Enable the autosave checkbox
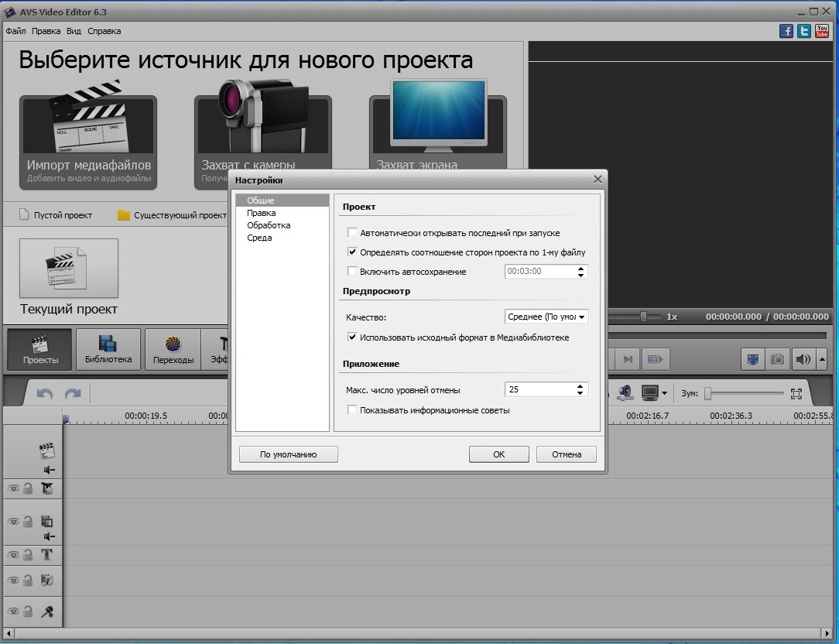 [352, 272]
